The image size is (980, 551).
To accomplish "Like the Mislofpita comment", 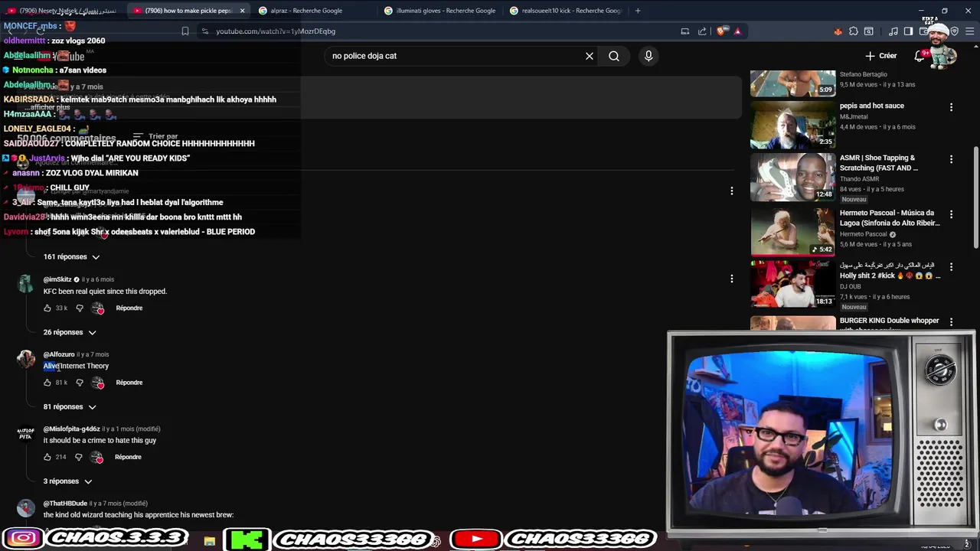I will (x=47, y=457).
